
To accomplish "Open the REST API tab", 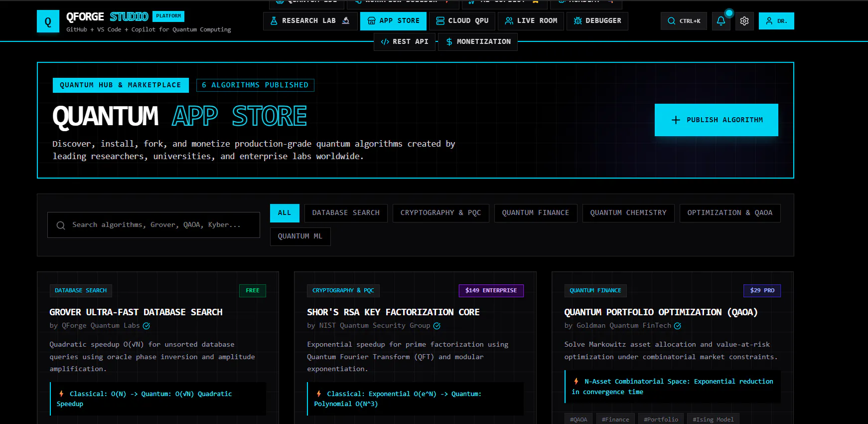I will pos(404,42).
